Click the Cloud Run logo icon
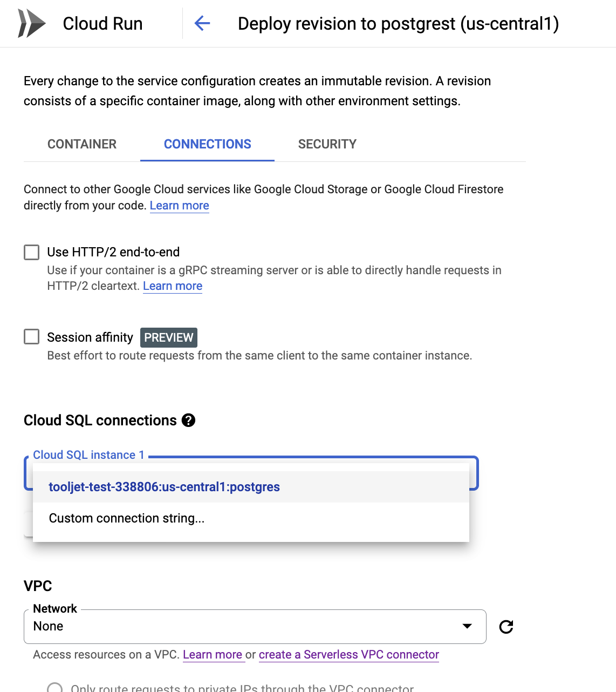The width and height of the screenshot is (616, 692). [31, 24]
